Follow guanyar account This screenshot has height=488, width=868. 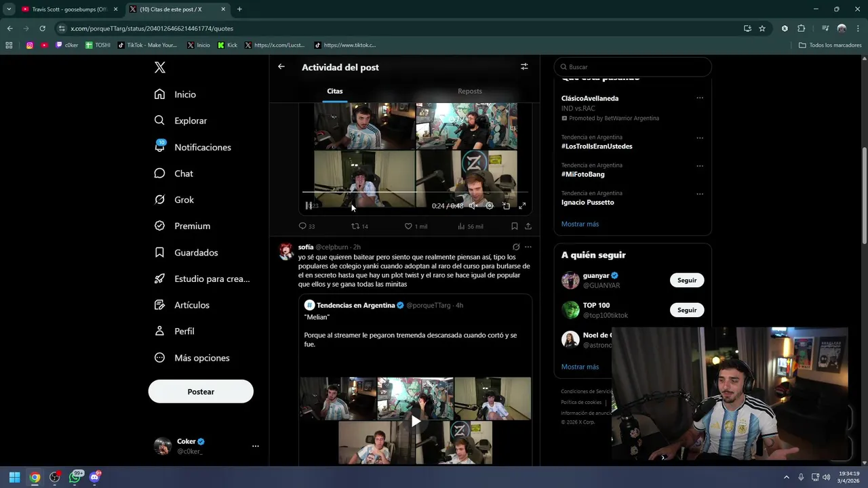point(687,280)
